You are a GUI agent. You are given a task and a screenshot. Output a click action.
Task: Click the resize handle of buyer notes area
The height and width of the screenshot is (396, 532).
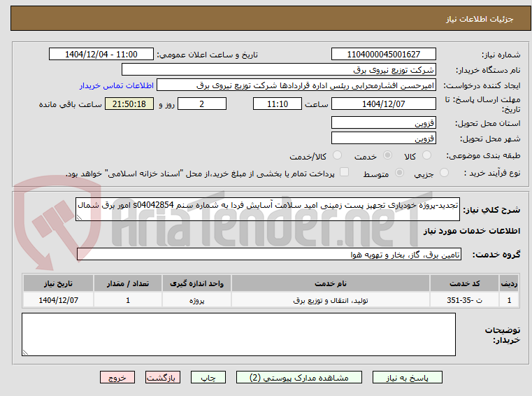25,353
